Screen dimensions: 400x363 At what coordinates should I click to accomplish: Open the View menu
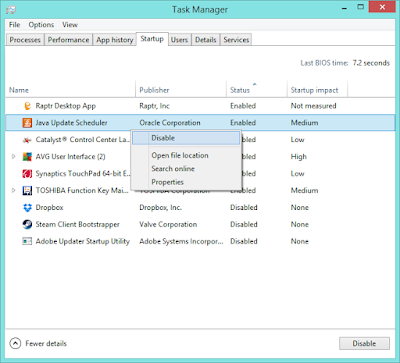70,25
